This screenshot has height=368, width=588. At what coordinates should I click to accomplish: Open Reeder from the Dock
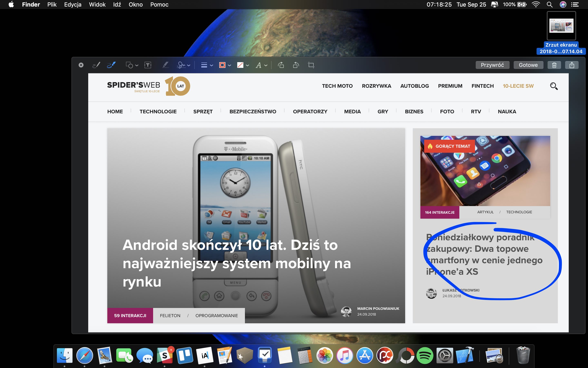245,355
